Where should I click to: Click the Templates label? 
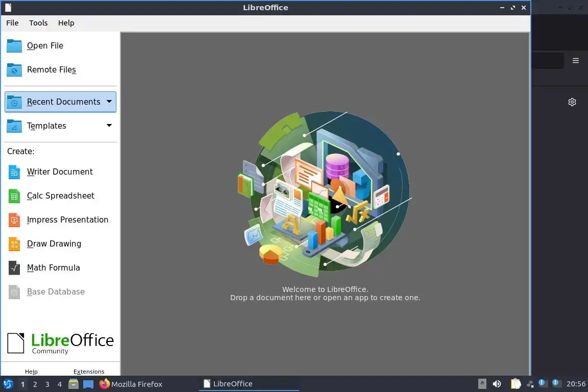(x=46, y=126)
